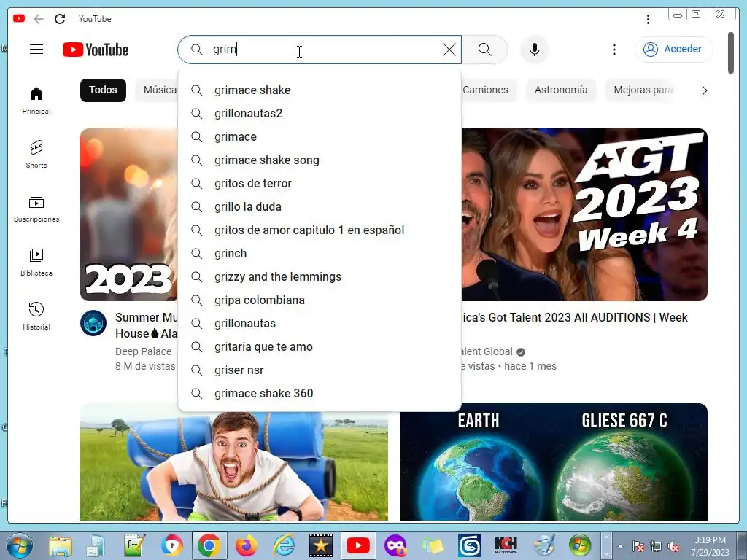
Task: Choose suggestion "gritos de amor capitulo 1 en español"
Action: pyautogui.click(x=320, y=230)
